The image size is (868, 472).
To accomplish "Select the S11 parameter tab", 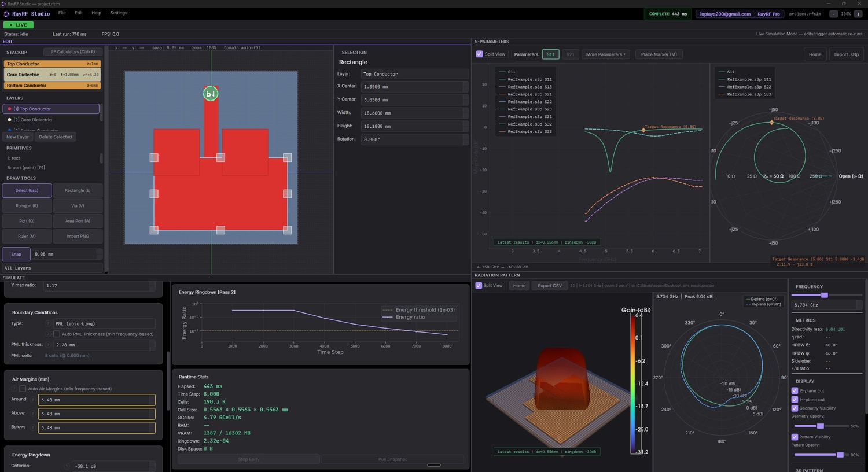I will click(x=550, y=54).
